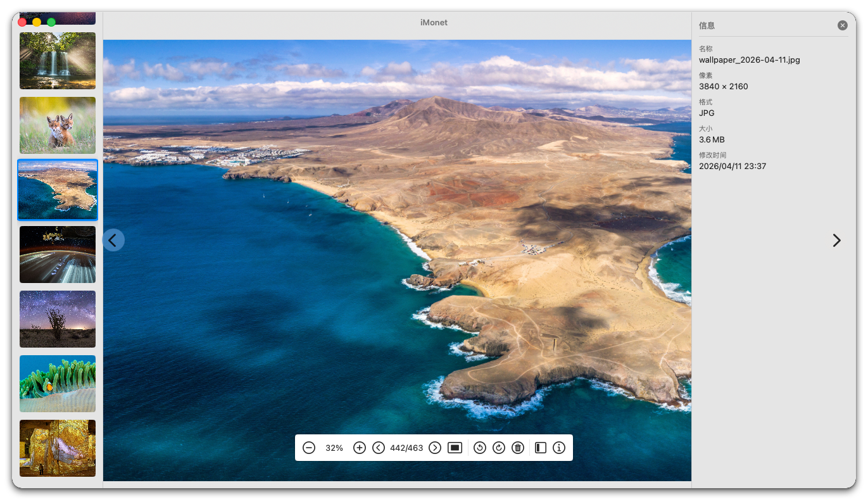Click filename wallpaper_2026-04-11.jpg
Image resolution: width=868 pixels, height=504 pixels.
[750, 60]
